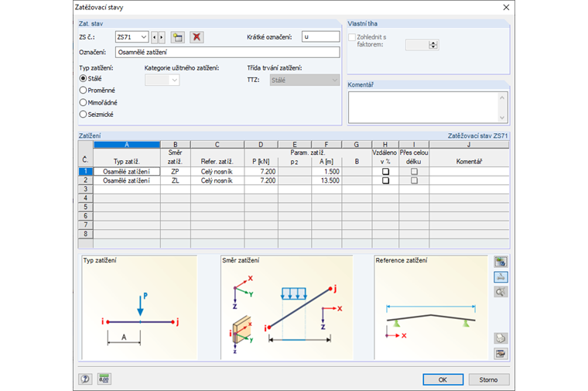
Task: Select column C header in load table
Action: coord(217,145)
